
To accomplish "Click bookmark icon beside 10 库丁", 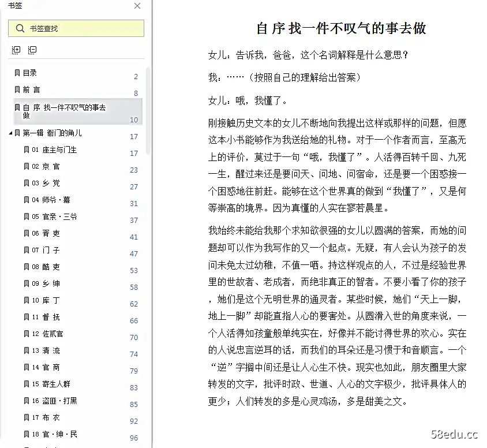I will pos(27,300).
